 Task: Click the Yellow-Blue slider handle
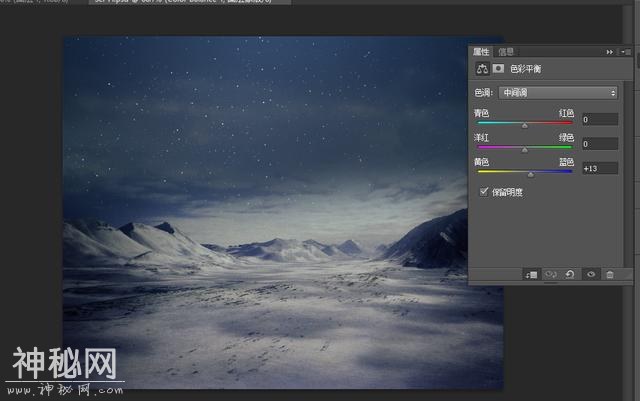(531, 174)
